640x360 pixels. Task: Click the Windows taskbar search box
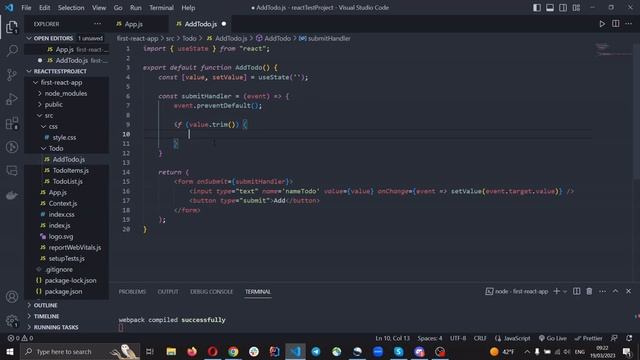click(x=80, y=352)
